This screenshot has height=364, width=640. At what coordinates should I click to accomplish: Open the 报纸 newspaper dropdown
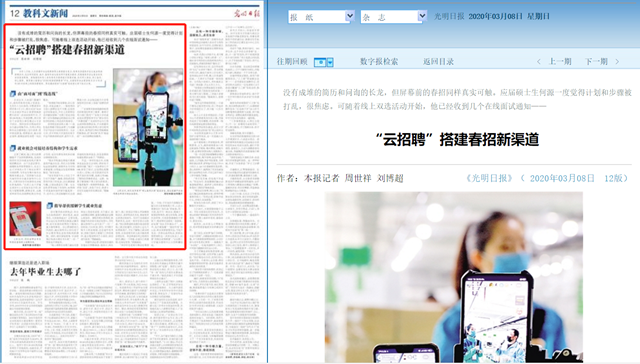tap(321, 17)
